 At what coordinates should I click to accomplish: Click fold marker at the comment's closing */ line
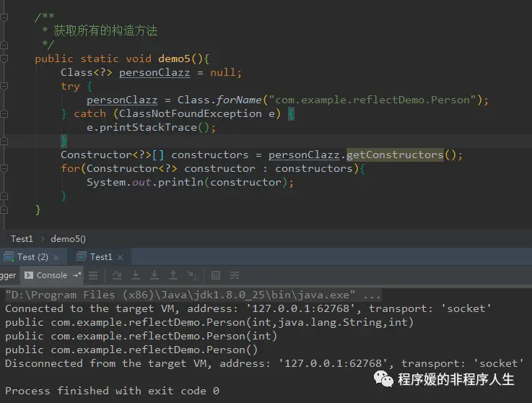pyautogui.click(x=4, y=45)
